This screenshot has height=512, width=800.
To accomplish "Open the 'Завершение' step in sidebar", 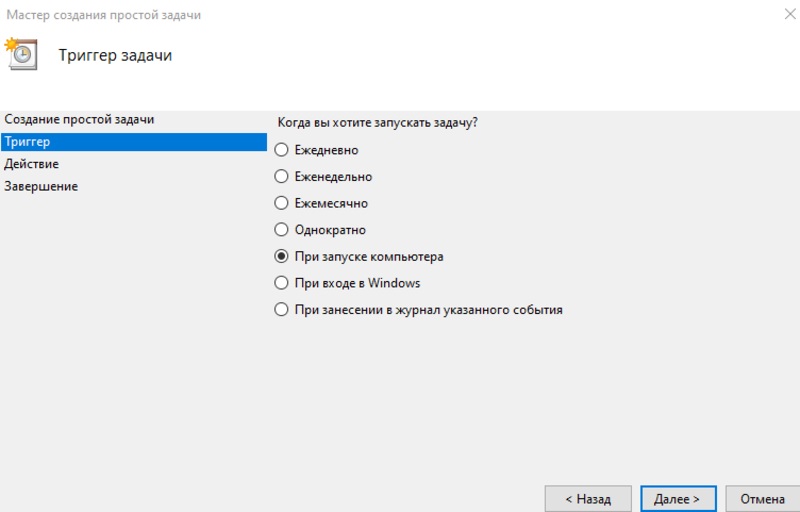I will click(41, 186).
